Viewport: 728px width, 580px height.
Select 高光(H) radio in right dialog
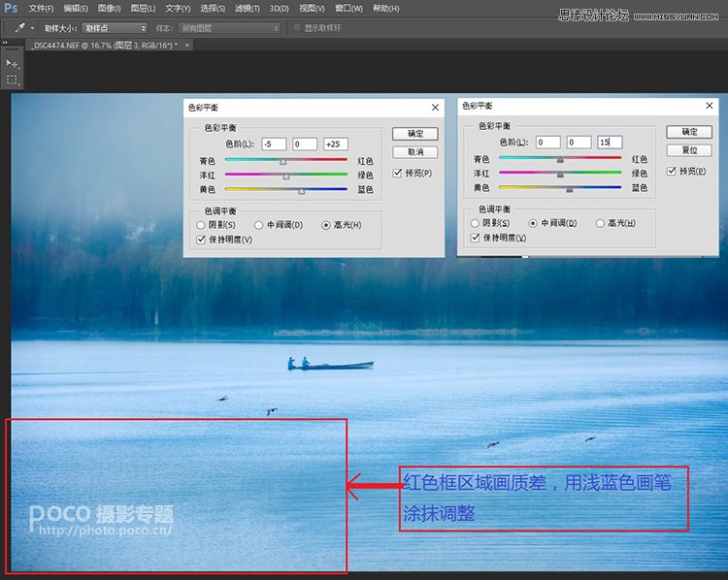600,223
